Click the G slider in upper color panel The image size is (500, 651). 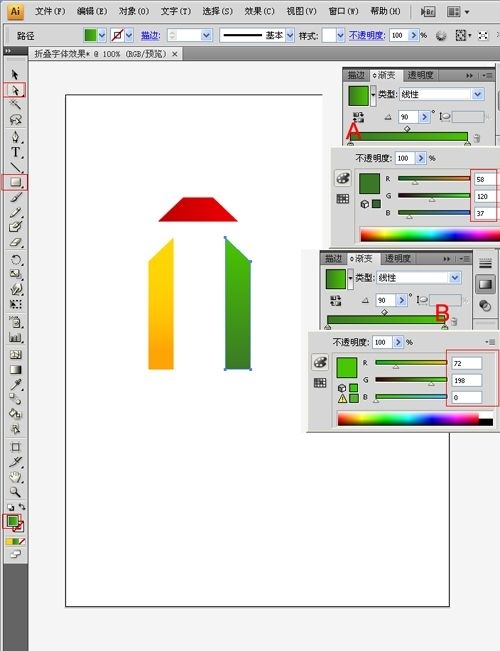(x=434, y=196)
